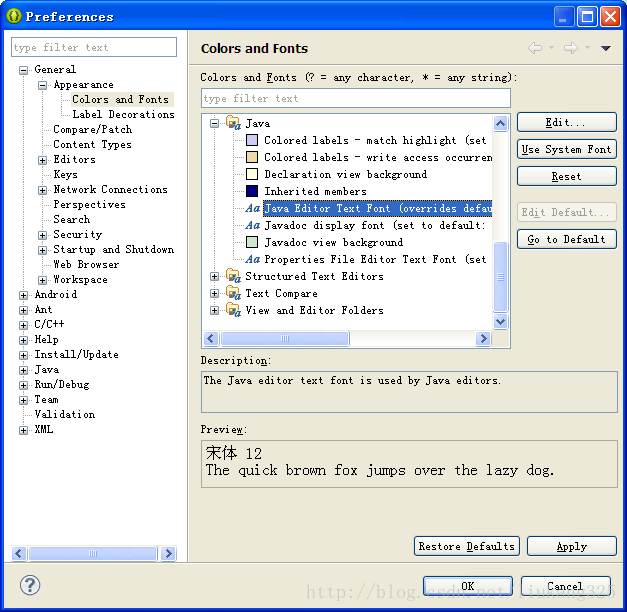Screen dimensions: 627x612
Task: Expand Structured Text Editors category
Action: click(x=215, y=276)
